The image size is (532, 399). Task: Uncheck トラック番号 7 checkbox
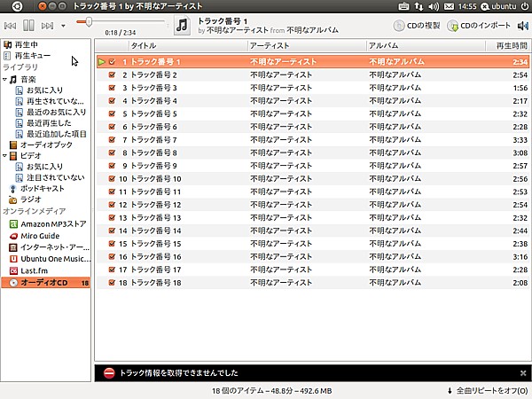tap(112, 139)
